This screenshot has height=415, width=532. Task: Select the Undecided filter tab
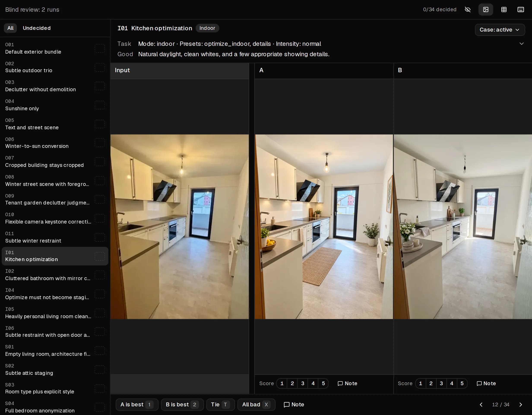coord(37,28)
